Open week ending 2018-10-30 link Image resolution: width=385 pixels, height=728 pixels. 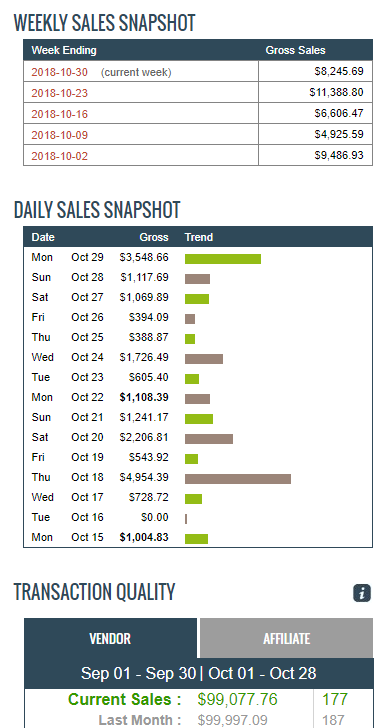[x=59, y=72]
